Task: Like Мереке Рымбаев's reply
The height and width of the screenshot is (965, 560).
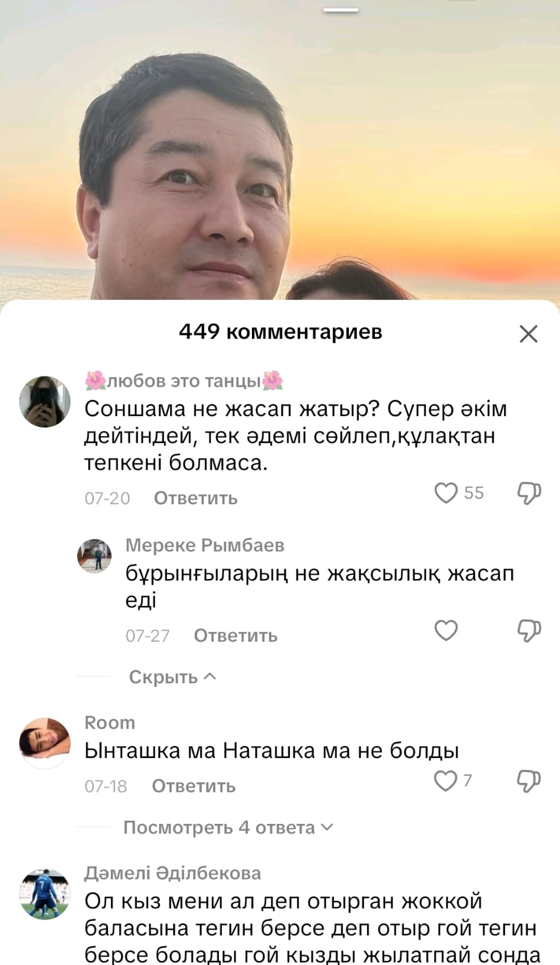Action: tap(446, 630)
